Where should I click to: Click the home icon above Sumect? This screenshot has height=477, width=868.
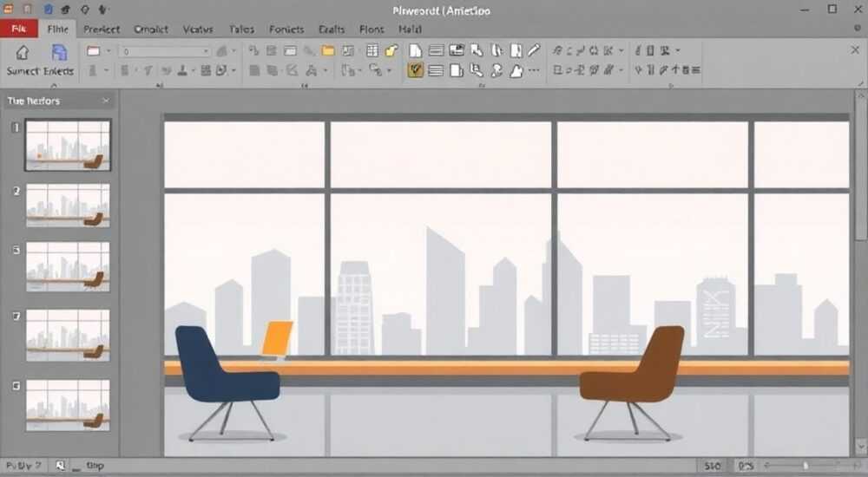(x=23, y=53)
